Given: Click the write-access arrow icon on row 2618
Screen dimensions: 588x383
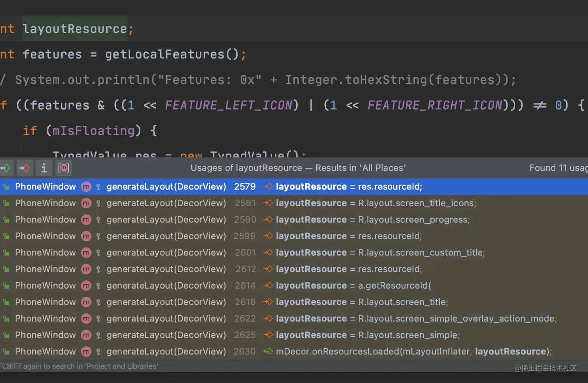Looking at the screenshot, I should (x=268, y=302).
